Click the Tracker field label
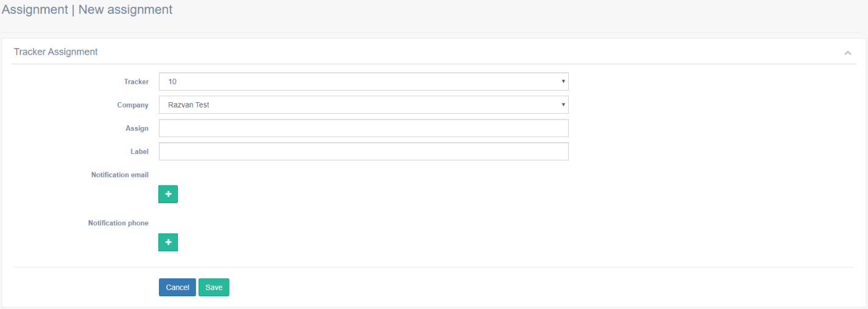 136,82
